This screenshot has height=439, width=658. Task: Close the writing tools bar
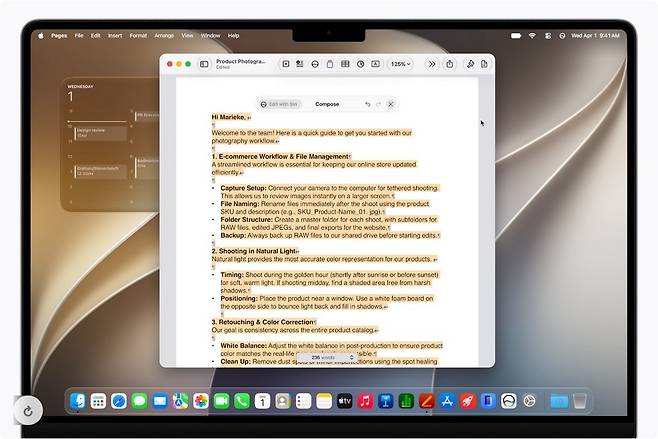click(x=391, y=104)
